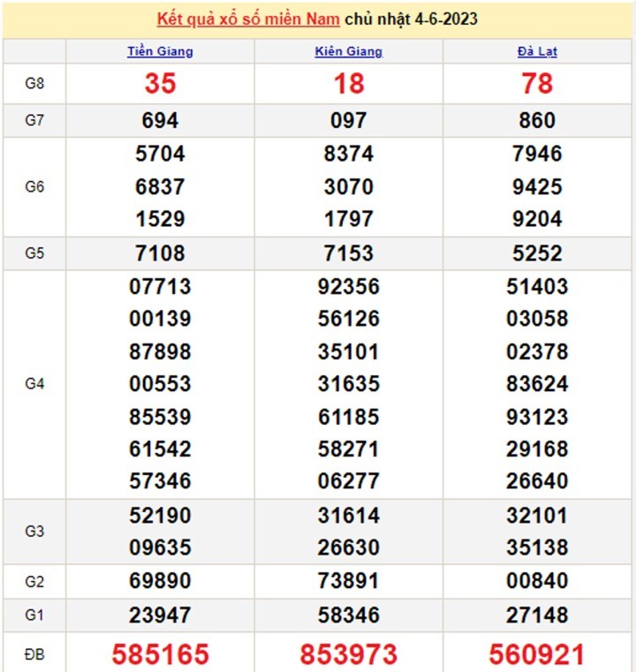The image size is (636, 672).
Task: Select Đà Lạt G3 number 35138
Action: pos(537,547)
